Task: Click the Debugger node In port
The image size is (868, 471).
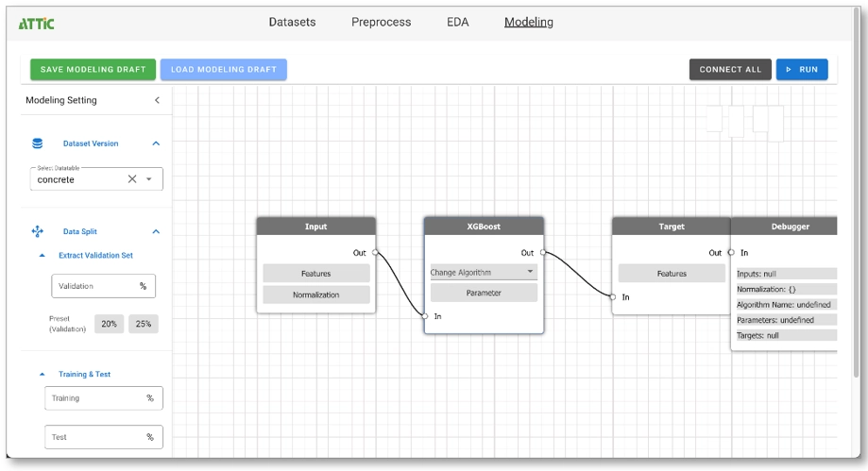Action: [731, 252]
